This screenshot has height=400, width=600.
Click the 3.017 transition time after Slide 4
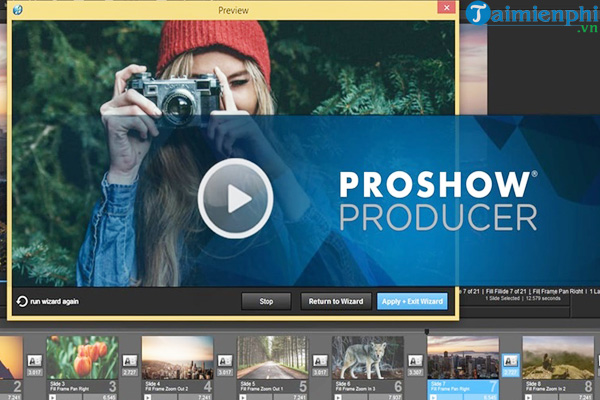[x=225, y=372]
